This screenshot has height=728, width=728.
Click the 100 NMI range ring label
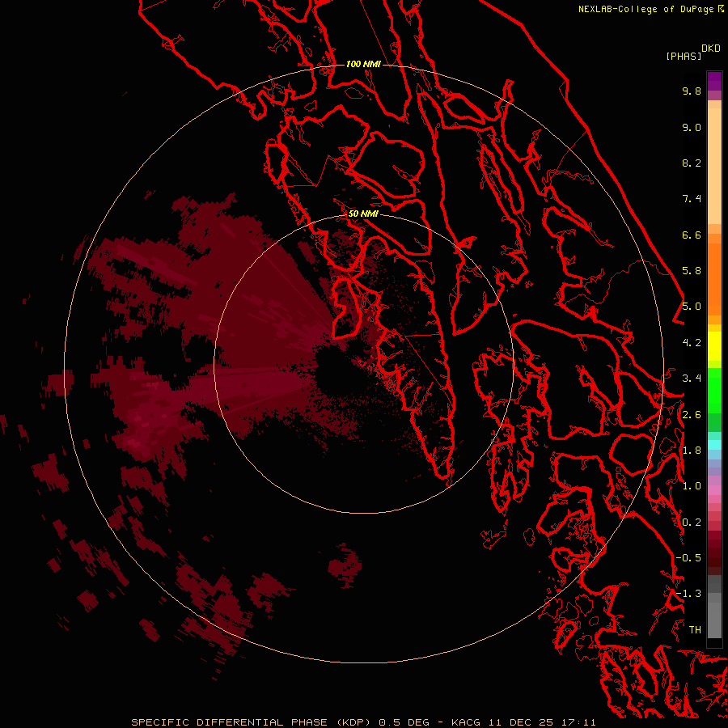pos(363,64)
